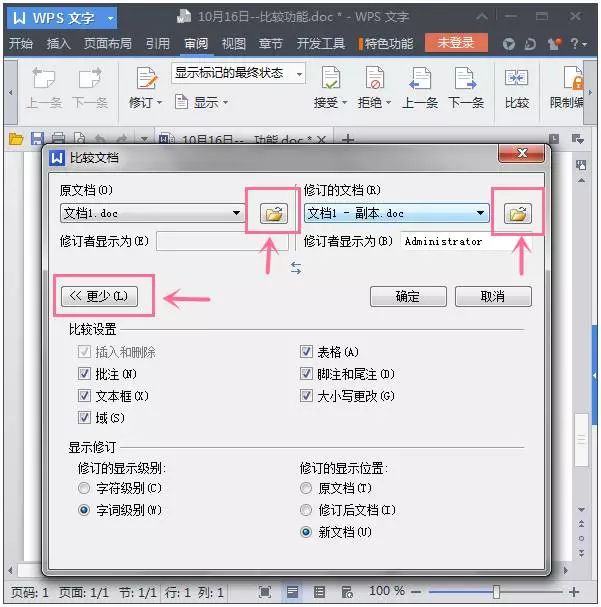The image size is (601, 607).
Task: Click the Track Changes (修订) icon
Action: pyautogui.click(x=147, y=79)
